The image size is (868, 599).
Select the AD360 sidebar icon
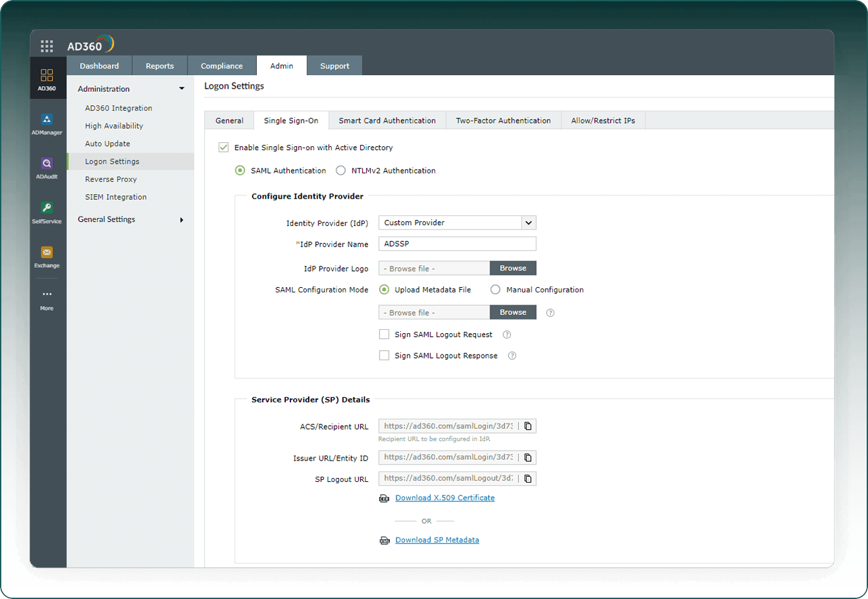[47, 79]
